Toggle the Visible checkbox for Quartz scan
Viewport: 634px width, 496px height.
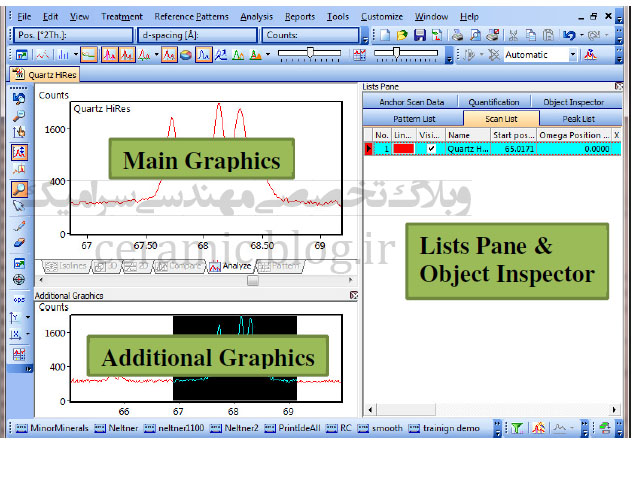431,149
